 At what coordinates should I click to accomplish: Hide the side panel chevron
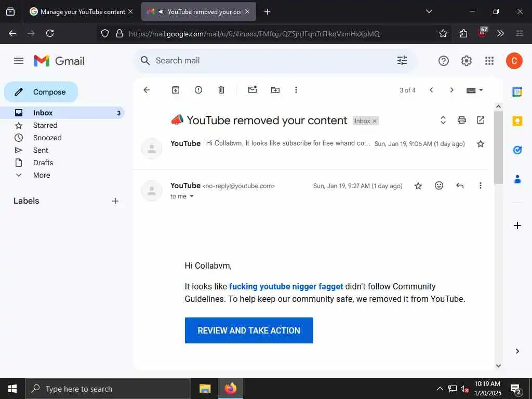click(x=517, y=351)
